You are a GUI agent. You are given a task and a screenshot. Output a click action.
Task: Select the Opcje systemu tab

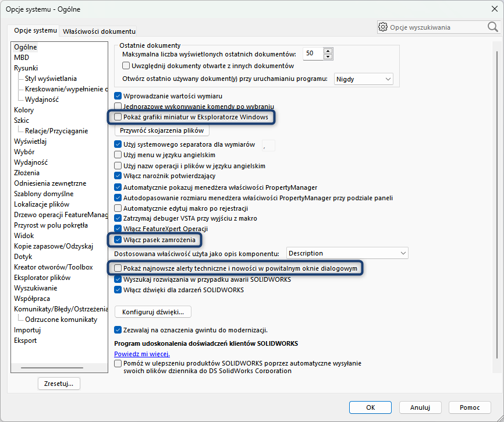point(36,30)
